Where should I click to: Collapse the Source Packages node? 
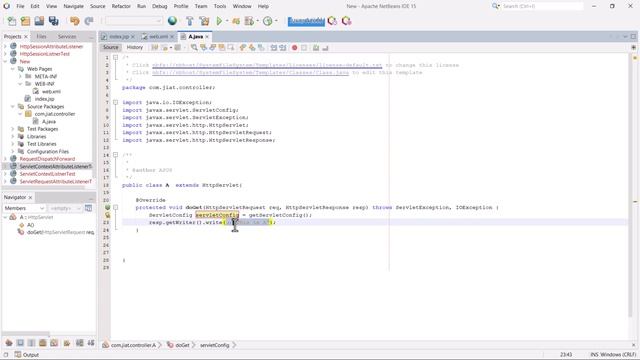[x=13, y=107]
